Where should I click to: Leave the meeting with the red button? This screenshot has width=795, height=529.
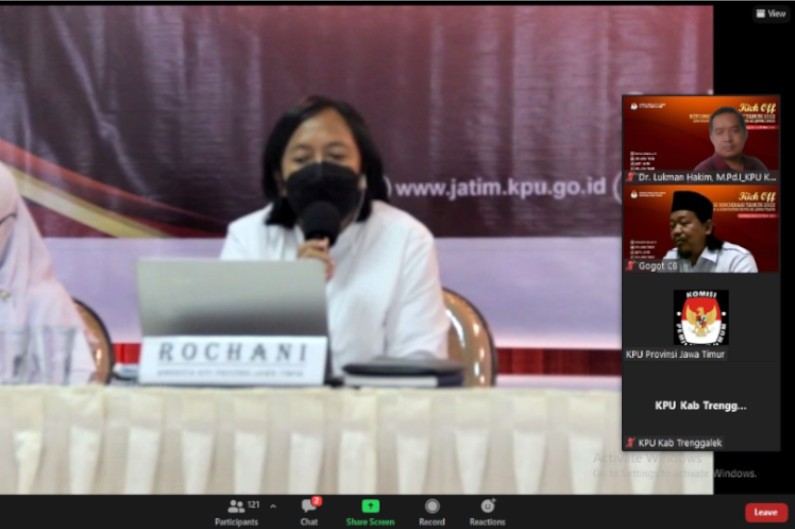tap(765, 512)
